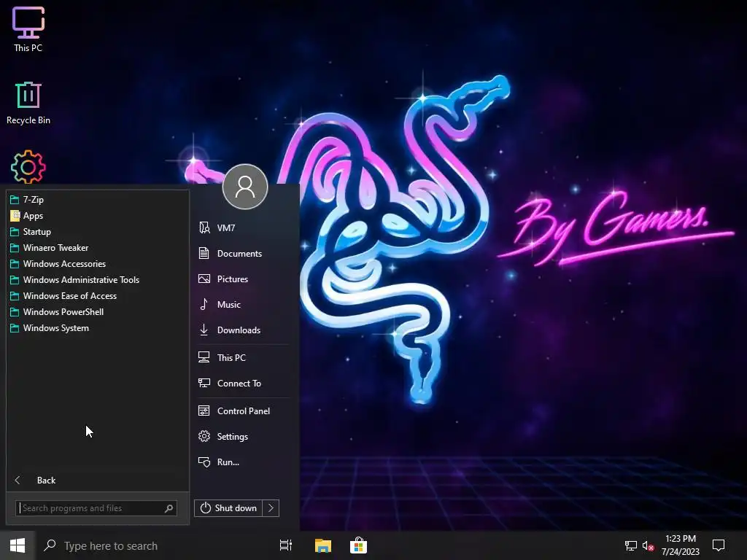
Task: Click the Documents page icon
Action: (x=204, y=253)
